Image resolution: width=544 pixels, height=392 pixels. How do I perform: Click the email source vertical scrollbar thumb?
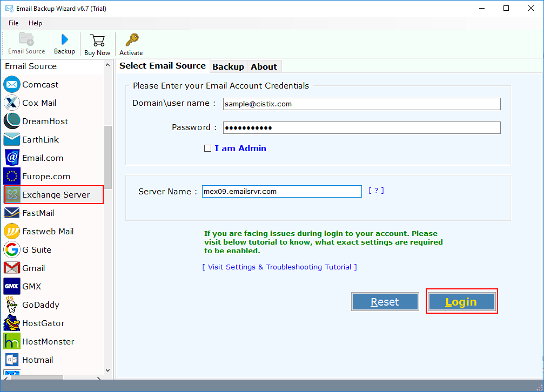pyautogui.click(x=108, y=157)
